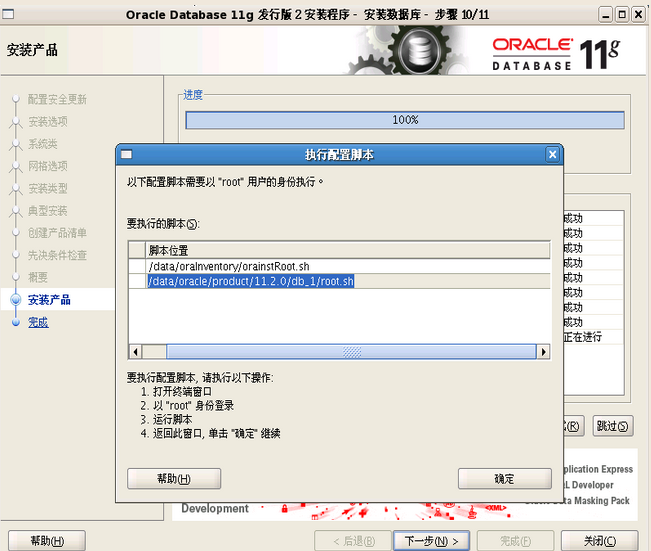Close the 执行配置脚本 dialog

click(x=552, y=155)
